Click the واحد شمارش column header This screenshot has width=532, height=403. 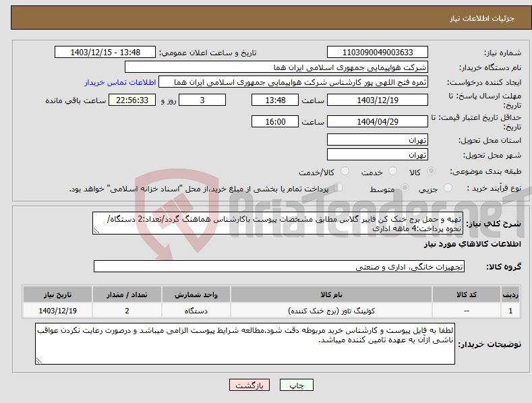click(x=196, y=294)
